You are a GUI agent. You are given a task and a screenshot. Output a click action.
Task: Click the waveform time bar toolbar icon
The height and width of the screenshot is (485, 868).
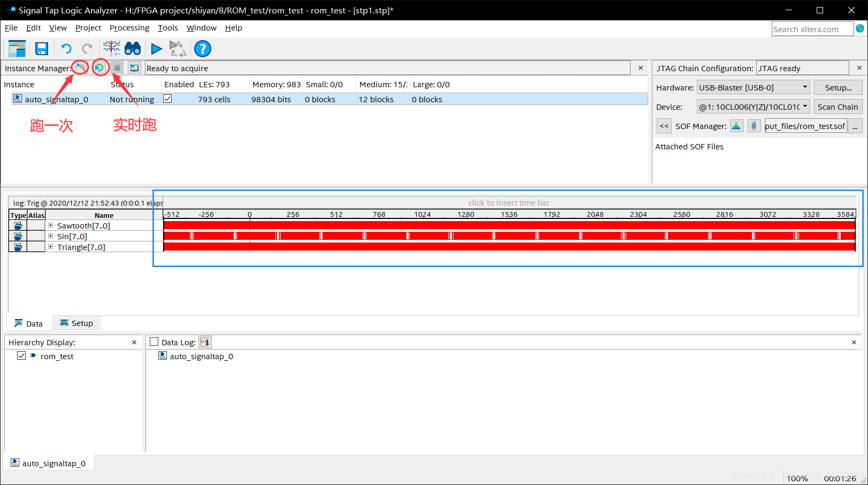112,49
